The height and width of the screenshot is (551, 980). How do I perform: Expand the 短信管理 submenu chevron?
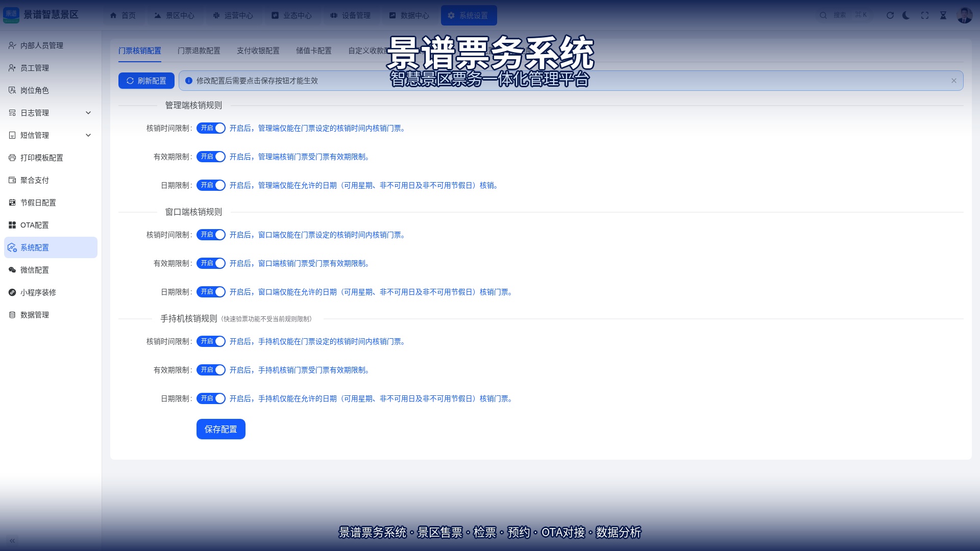(88, 135)
